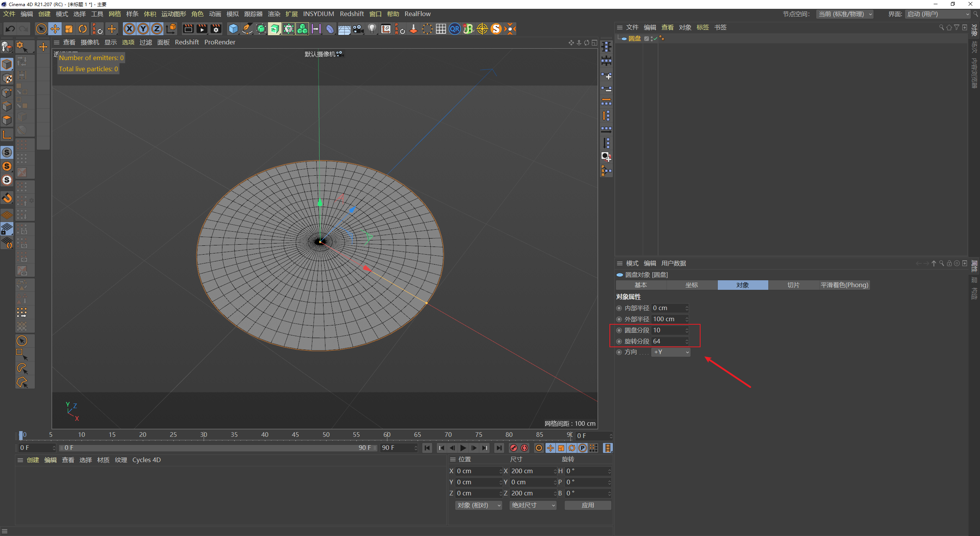Screen dimensions: 980x536
Task: Click frame 45 on the timeline ruler
Action: [x=295, y=435]
